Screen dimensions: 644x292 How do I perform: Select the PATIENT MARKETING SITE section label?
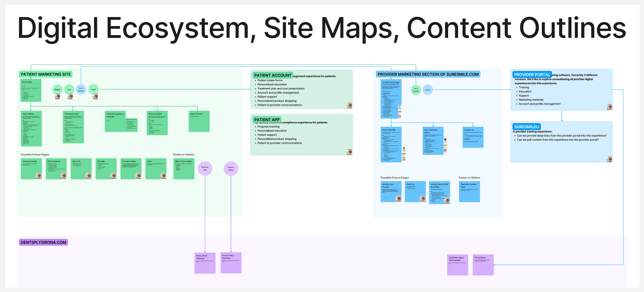[46, 74]
